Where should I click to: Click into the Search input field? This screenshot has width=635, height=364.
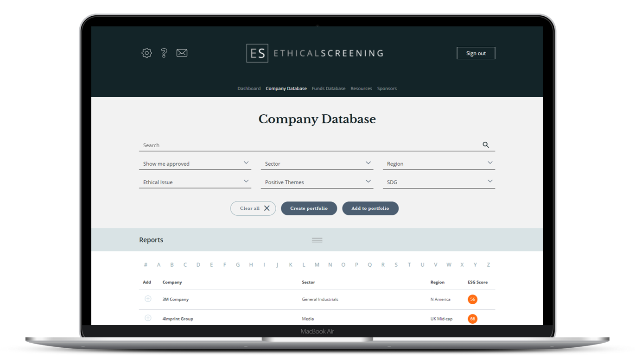click(306, 145)
